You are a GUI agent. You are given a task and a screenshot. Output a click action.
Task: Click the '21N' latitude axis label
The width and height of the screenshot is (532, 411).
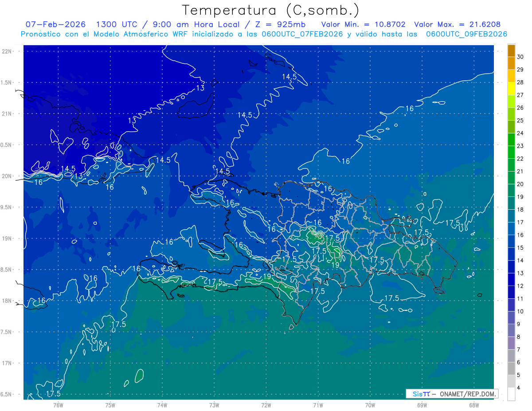(x=7, y=114)
